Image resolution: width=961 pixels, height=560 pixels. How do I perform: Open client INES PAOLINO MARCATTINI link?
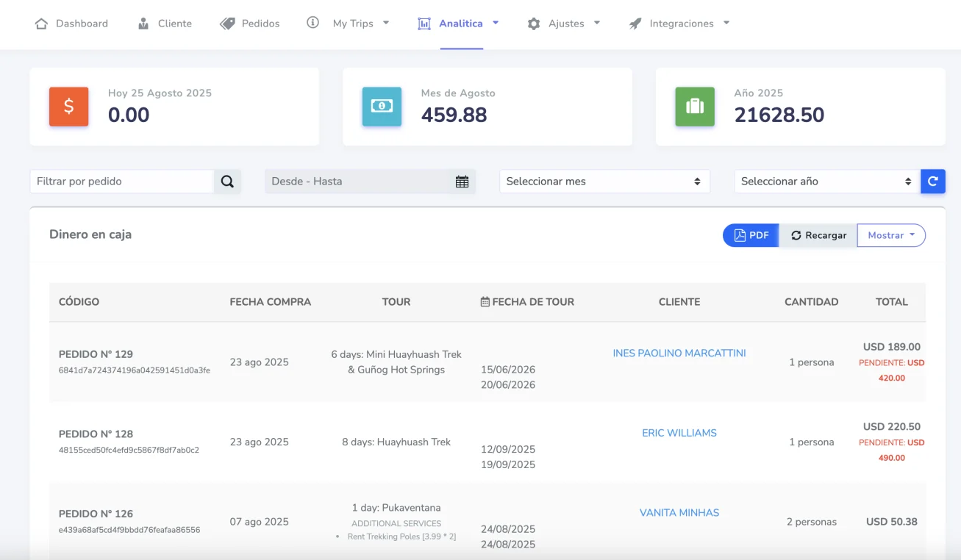(679, 353)
